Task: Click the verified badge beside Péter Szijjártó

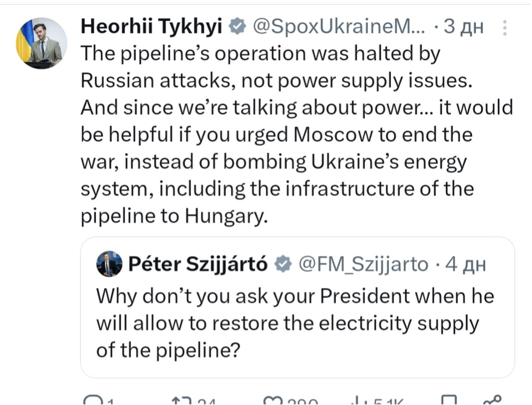Action: coord(282,264)
